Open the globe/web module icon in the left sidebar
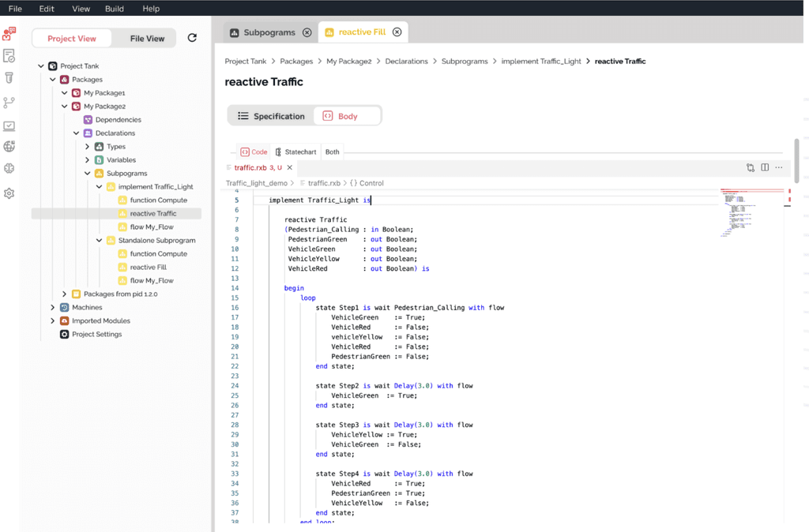Screen dimensions: 809x532 click(x=9, y=145)
